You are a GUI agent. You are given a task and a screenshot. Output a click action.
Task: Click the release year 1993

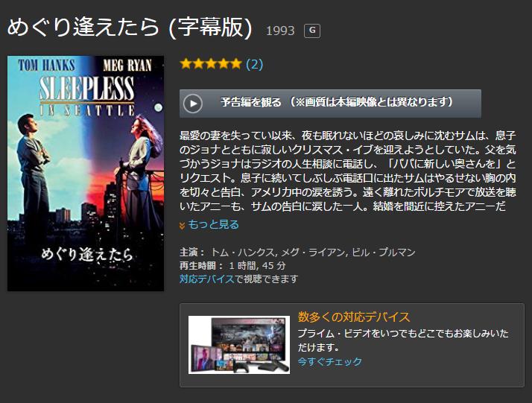point(280,31)
